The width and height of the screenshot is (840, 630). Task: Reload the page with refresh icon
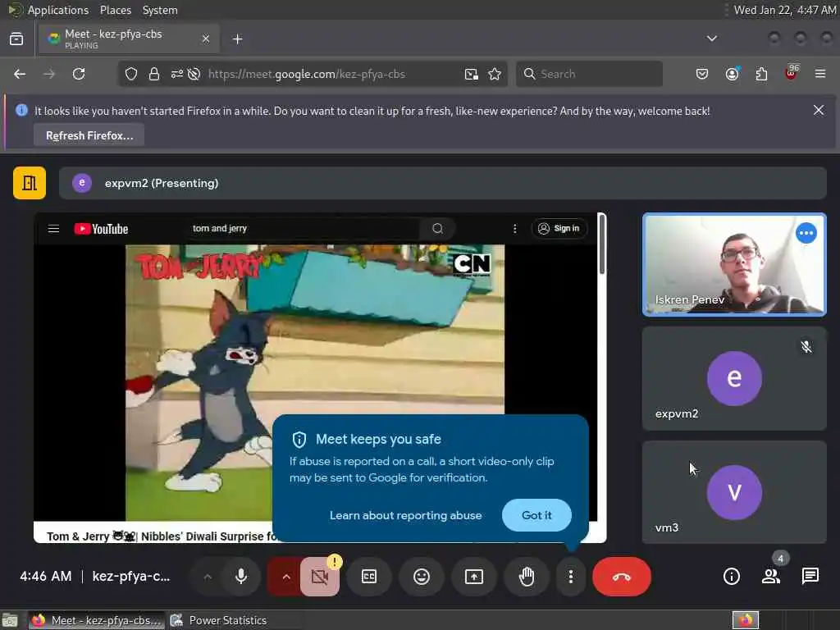(79, 74)
